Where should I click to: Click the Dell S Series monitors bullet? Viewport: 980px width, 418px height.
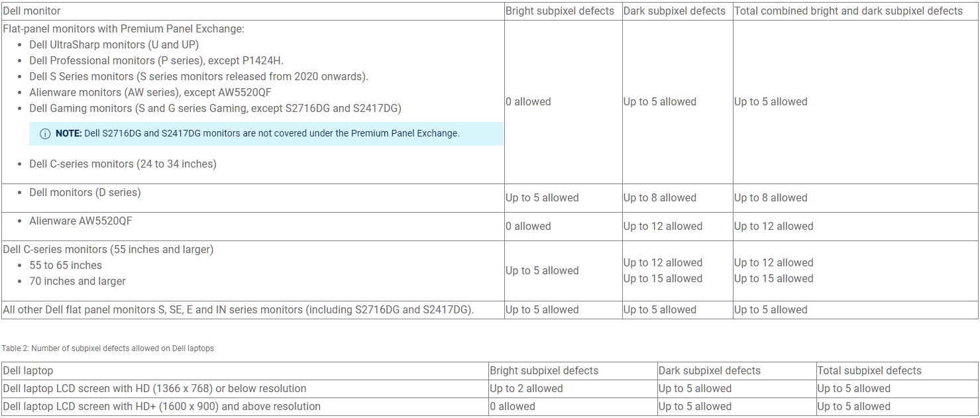(x=198, y=77)
